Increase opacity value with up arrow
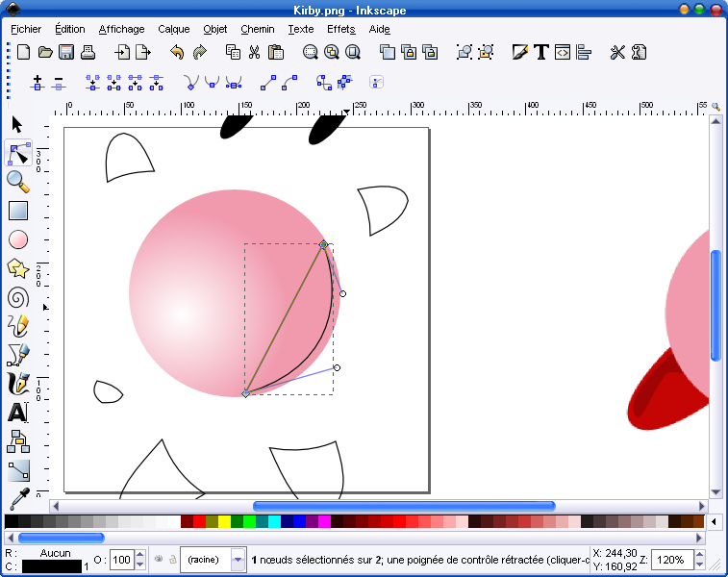The height and width of the screenshot is (577, 728). (x=139, y=554)
